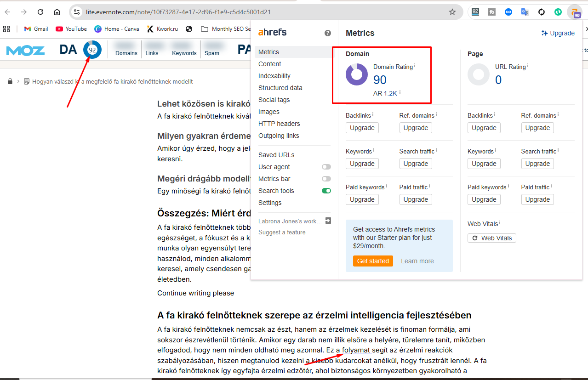Disable the Search tools toggle
The image size is (588, 380).
(x=326, y=191)
